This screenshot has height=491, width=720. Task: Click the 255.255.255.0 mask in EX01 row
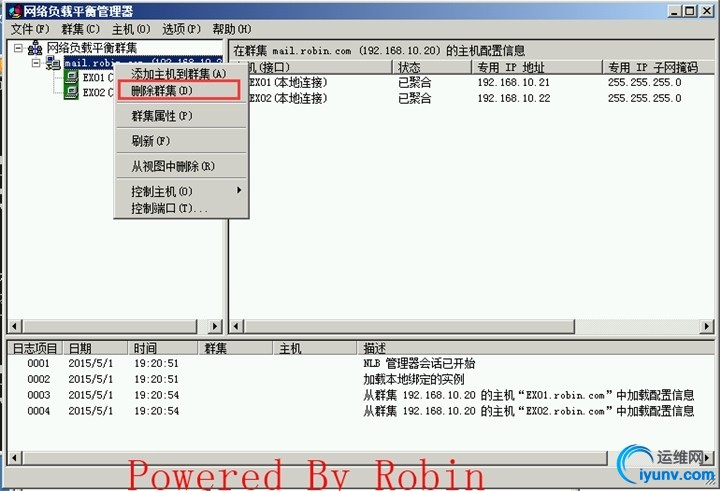[645, 83]
